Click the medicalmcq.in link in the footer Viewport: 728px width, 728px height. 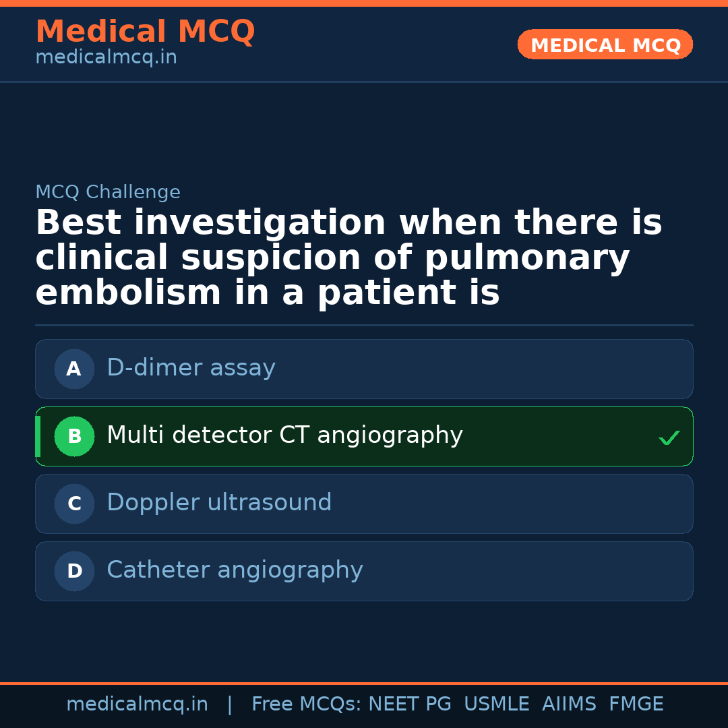pyautogui.click(x=138, y=704)
